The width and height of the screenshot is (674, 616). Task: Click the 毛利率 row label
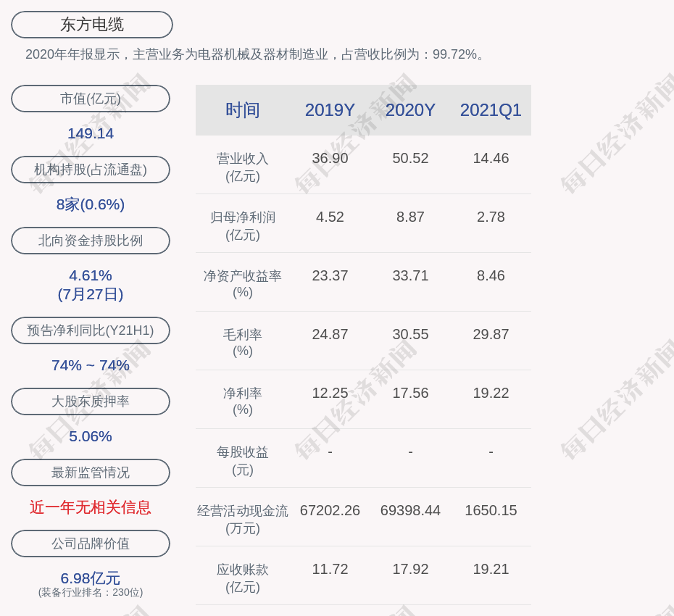pyautogui.click(x=243, y=343)
